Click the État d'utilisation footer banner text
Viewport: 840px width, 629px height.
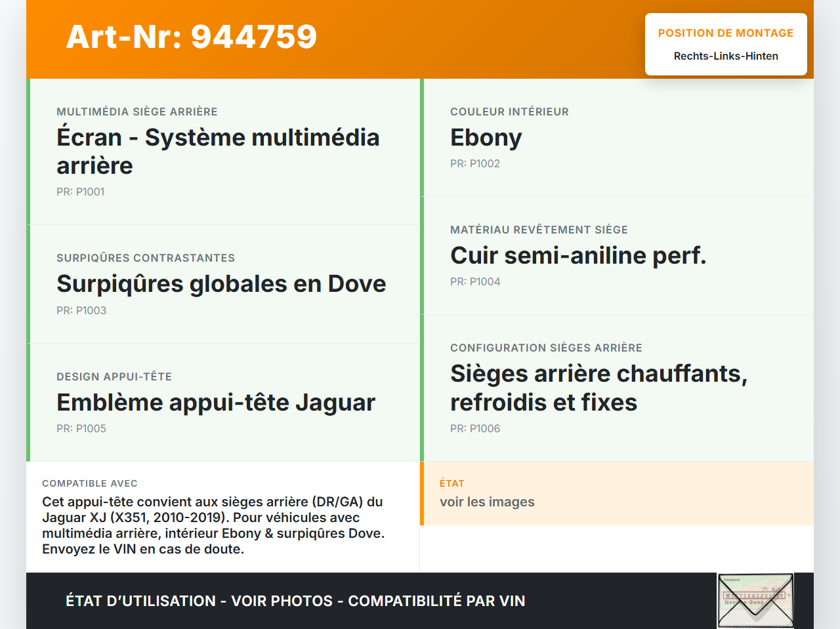295,601
